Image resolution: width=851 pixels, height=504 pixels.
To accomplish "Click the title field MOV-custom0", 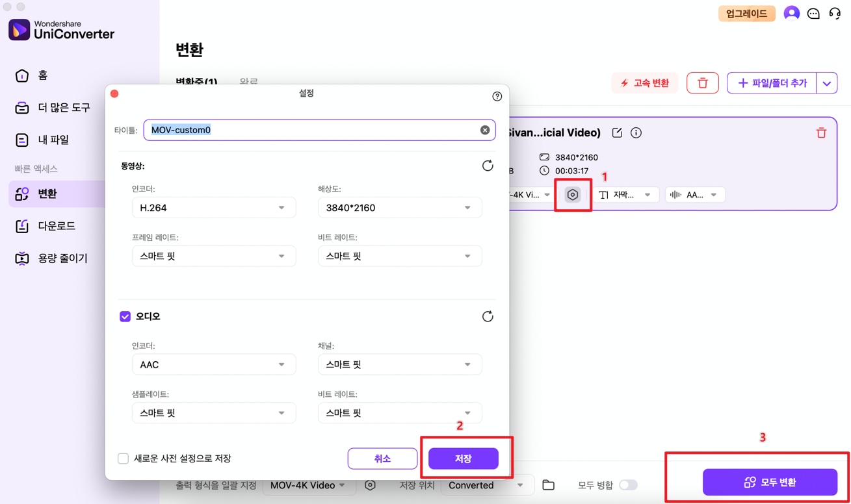I will coord(319,130).
